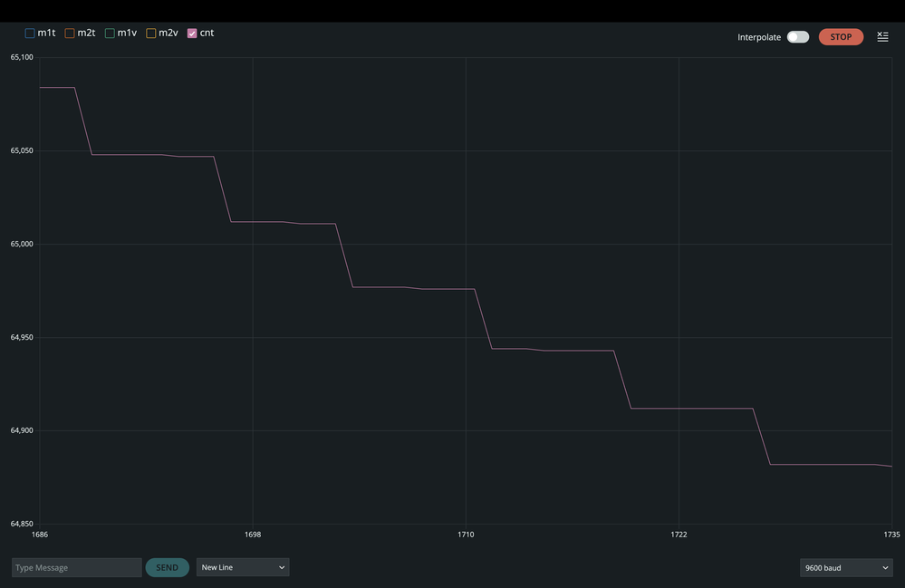This screenshot has height=588, width=905.
Task: Send the message with the SEND button
Action: point(168,567)
